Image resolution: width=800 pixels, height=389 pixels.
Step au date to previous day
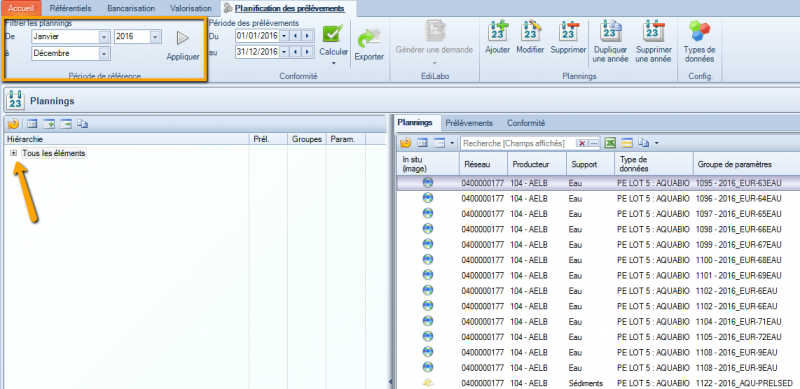click(x=295, y=52)
